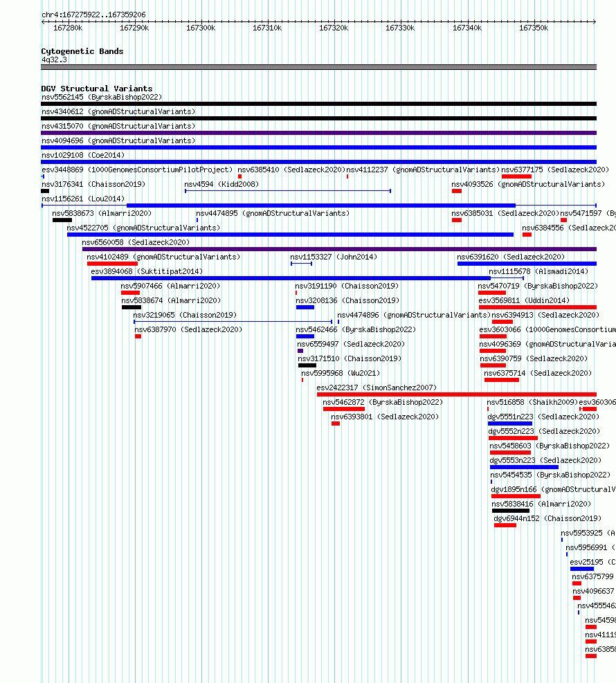This screenshot has height=683, width=616.
Task: Open nsv3171510 (Chaisson2019) variant
Action: [x=350, y=358]
